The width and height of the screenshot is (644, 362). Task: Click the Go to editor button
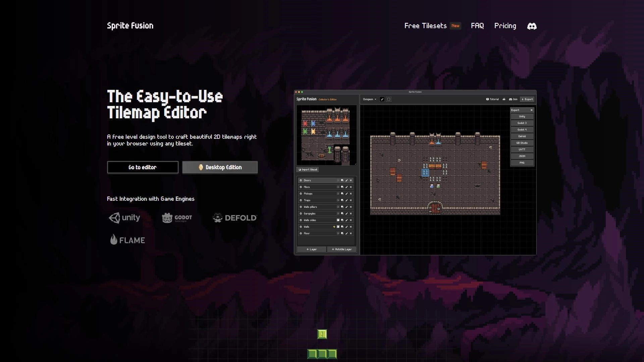point(143,167)
